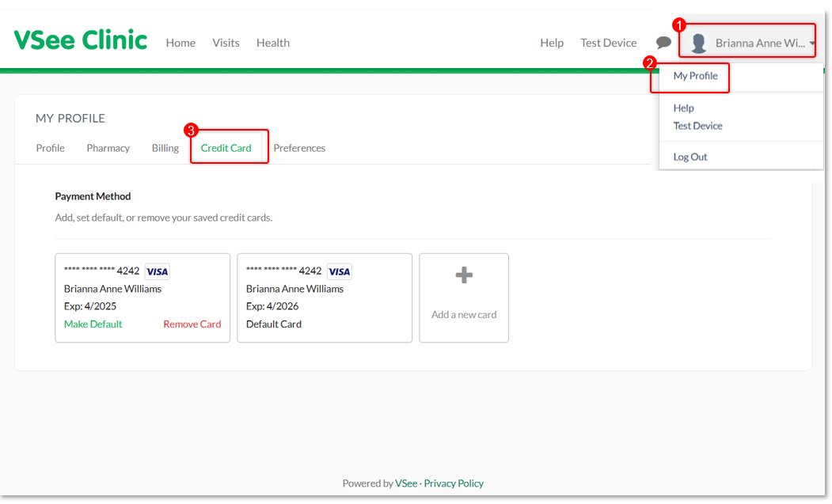
Task: Switch to the Billing tab
Action: point(165,148)
